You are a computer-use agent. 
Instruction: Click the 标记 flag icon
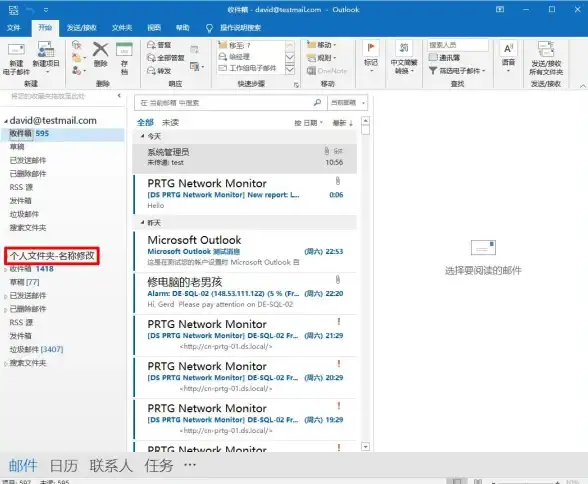[370, 48]
